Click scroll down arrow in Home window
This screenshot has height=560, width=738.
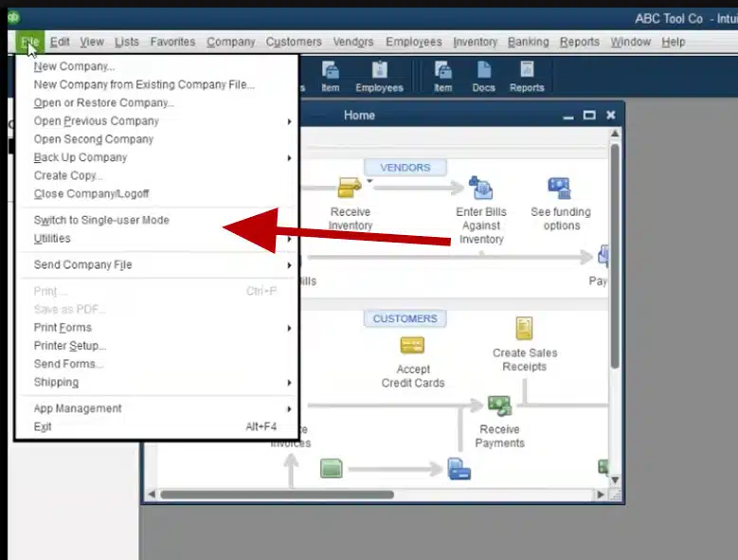pyautogui.click(x=615, y=480)
